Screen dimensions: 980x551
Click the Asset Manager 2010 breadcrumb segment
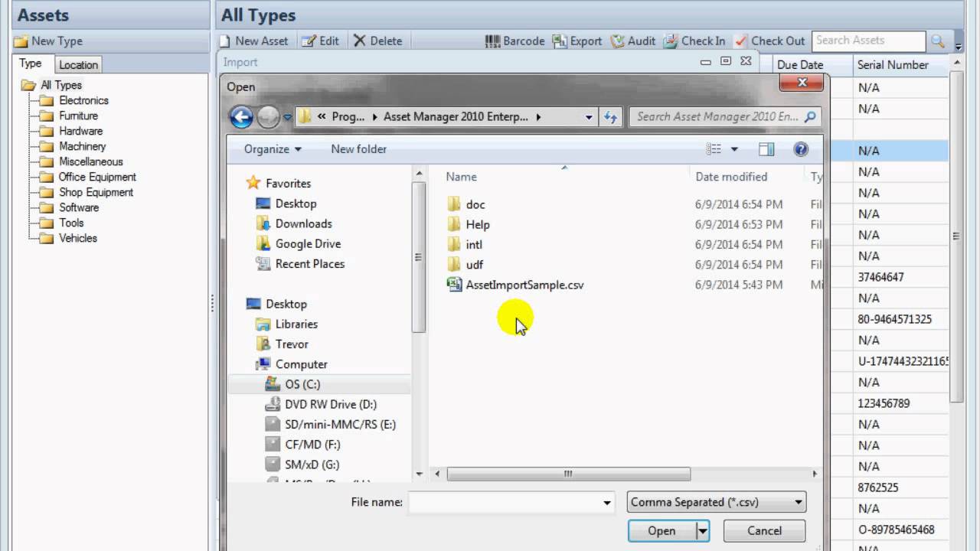click(x=456, y=117)
